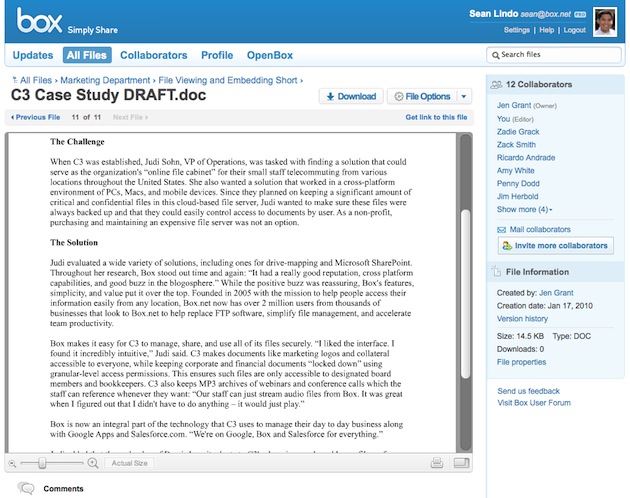Image resolution: width=630 pixels, height=498 pixels.
Task: Go to Previous File
Action: click(35, 117)
